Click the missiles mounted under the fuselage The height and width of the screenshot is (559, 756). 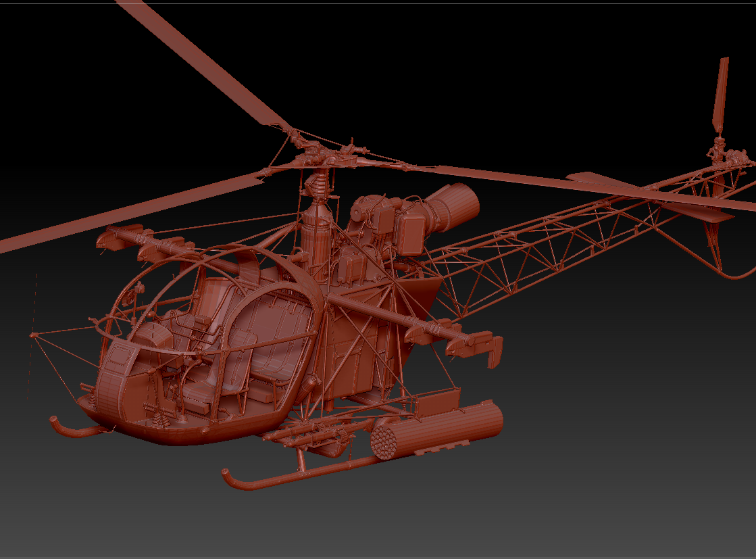[x=309, y=433]
